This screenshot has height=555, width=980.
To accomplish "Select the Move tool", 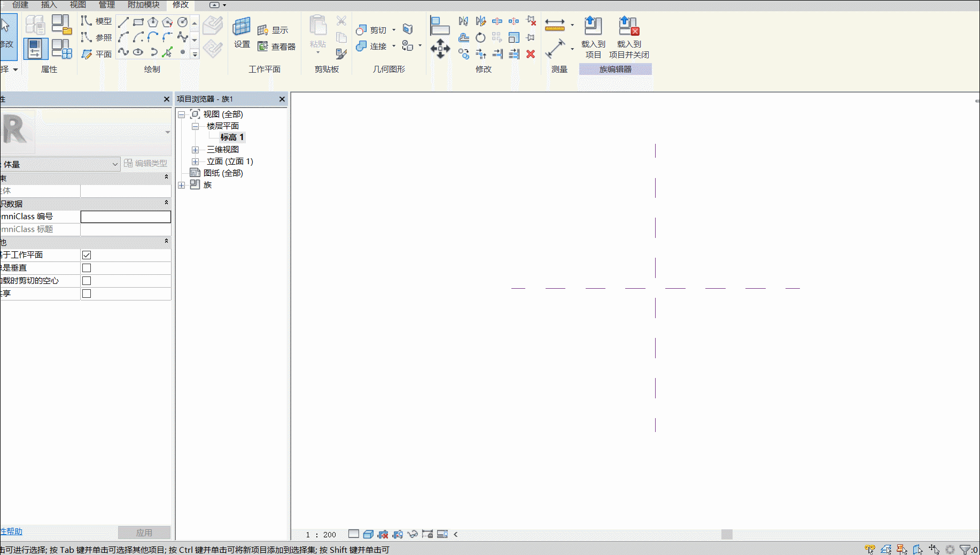I will (x=440, y=49).
